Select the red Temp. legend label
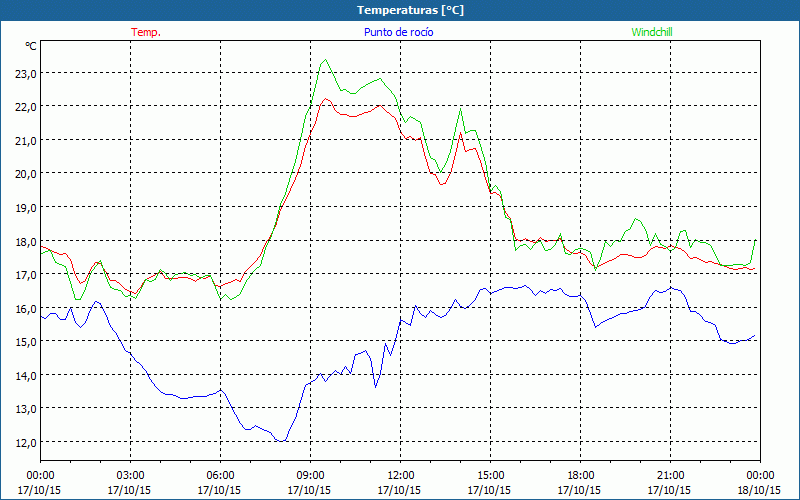Viewport: 800px width, 500px height. (146, 32)
